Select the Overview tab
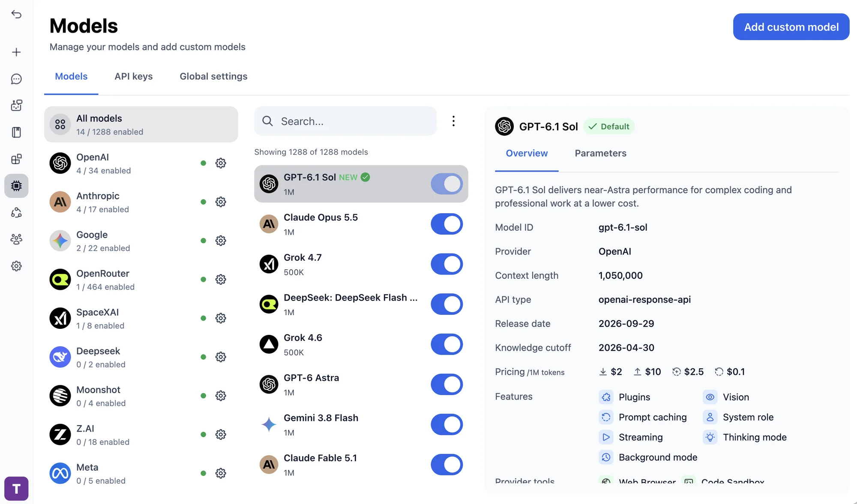857x504 pixels. pyautogui.click(x=527, y=153)
